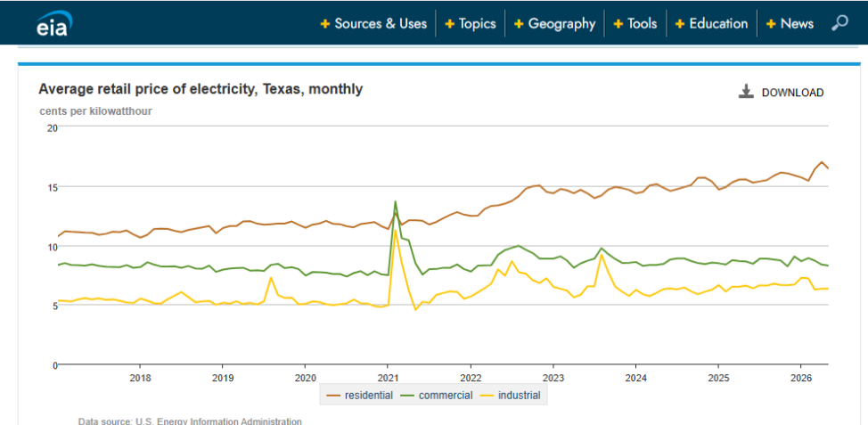Image resolution: width=868 pixels, height=425 pixels.
Task: Click the y-axis value 20
Action: 53,127
